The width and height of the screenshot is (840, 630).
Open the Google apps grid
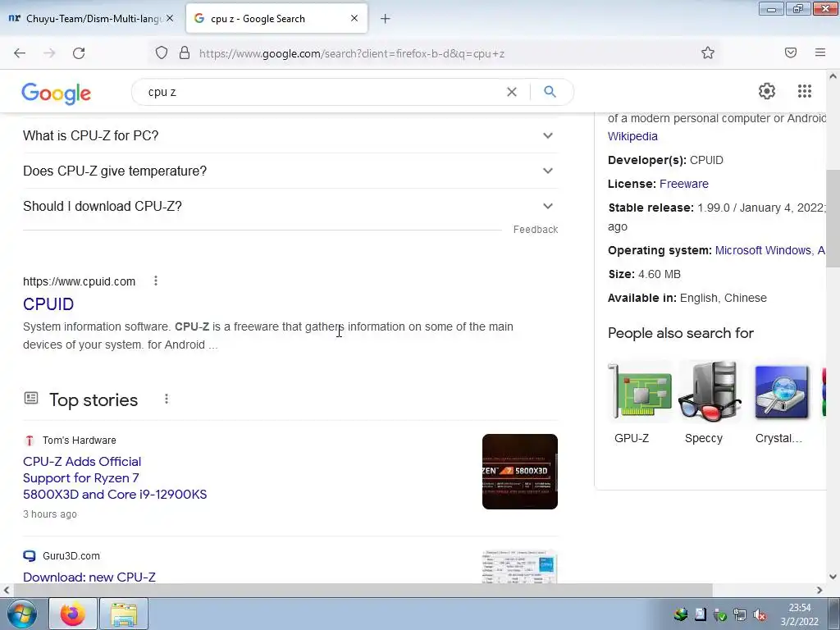click(x=805, y=91)
